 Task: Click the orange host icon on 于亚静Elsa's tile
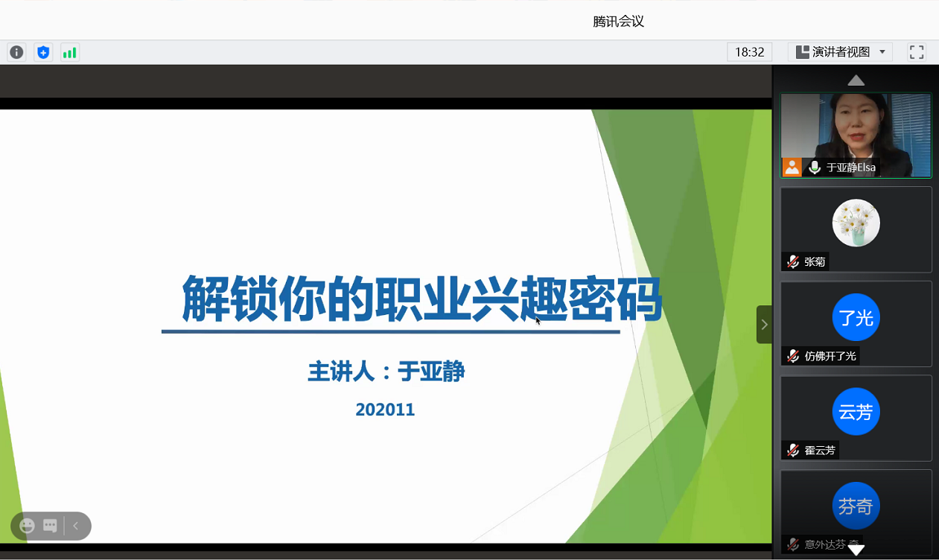click(792, 168)
